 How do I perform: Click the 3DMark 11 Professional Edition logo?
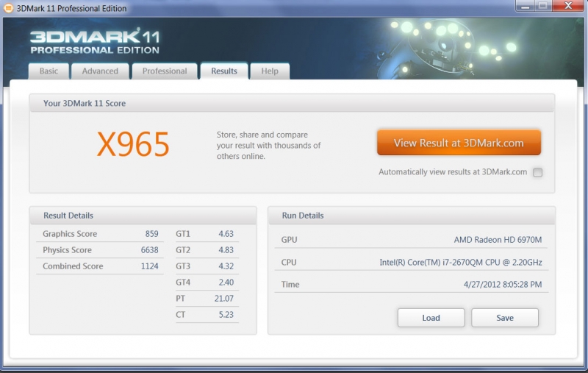pyautogui.click(x=95, y=41)
